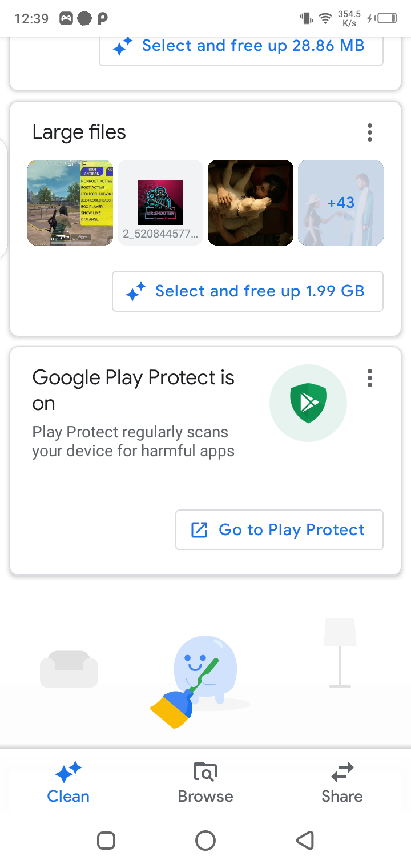Screen dimensions: 411x868
Task: Open recent apps with square button
Action: 106,841
